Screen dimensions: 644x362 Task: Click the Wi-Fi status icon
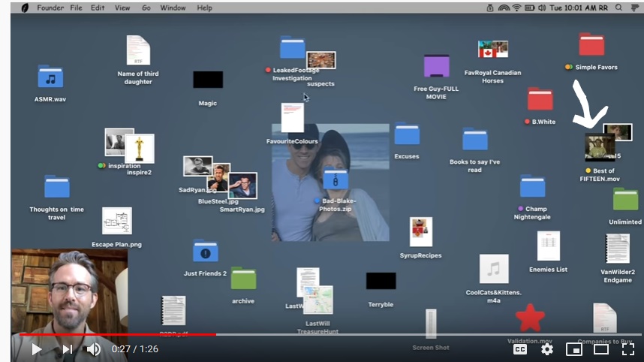coord(516,8)
